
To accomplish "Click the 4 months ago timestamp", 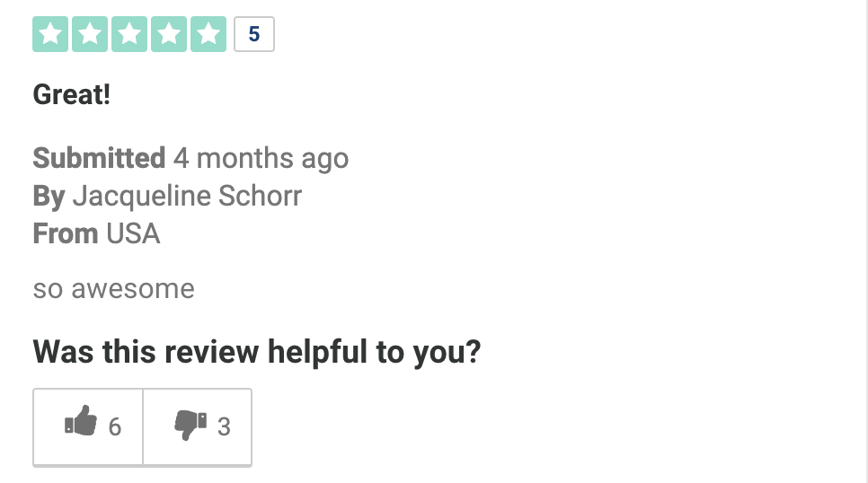I will click(261, 159).
